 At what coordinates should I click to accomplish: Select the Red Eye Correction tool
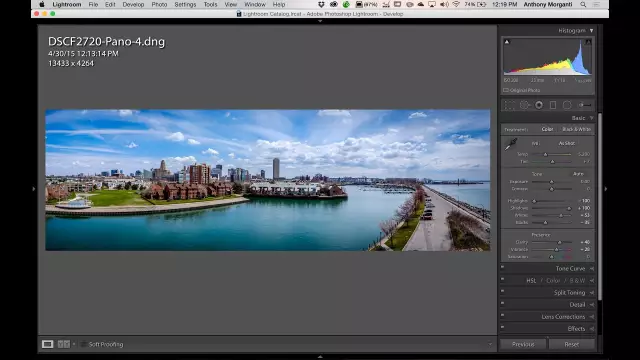click(539, 105)
